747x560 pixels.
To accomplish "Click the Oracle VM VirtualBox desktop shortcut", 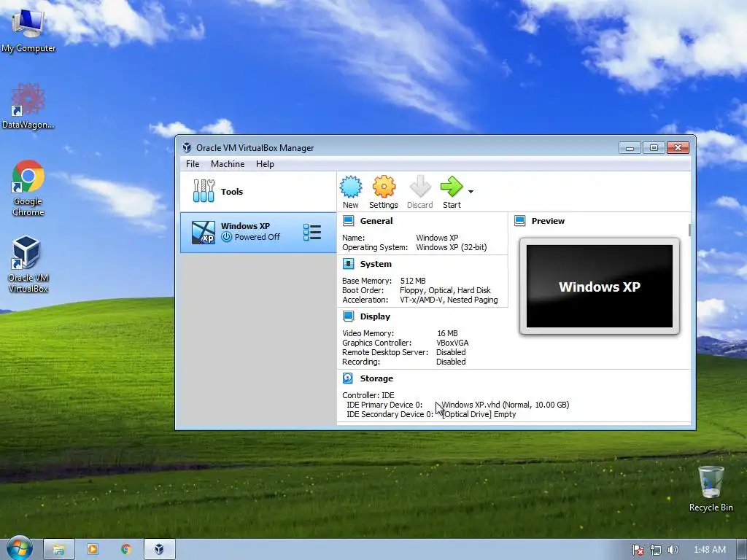I will pyautogui.click(x=28, y=265).
